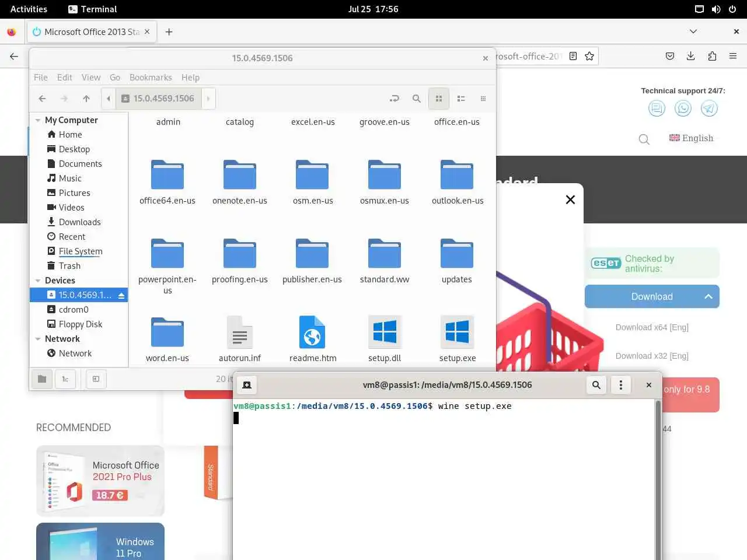Select the autorun.inf file

tap(240, 339)
